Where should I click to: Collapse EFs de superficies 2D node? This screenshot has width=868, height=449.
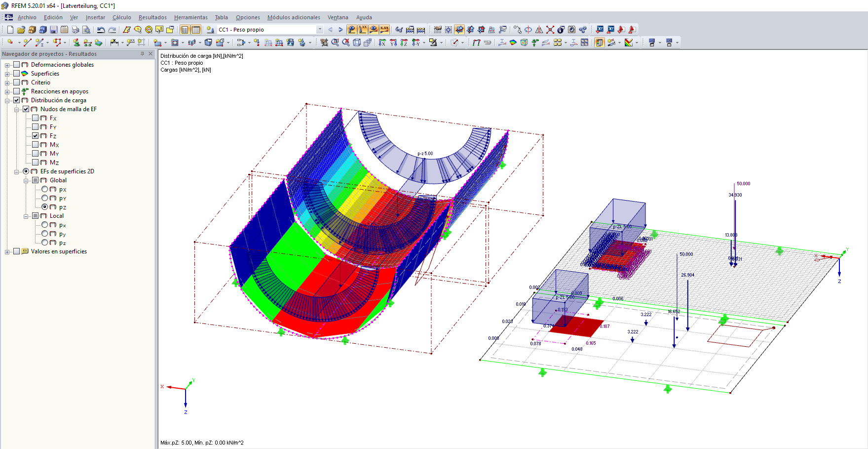(17, 172)
